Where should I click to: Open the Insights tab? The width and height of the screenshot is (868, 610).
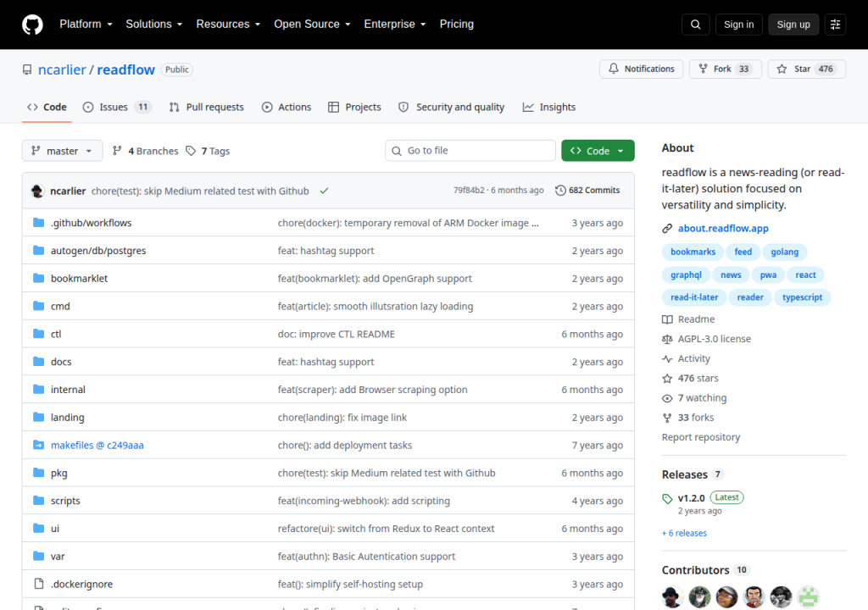pos(549,108)
